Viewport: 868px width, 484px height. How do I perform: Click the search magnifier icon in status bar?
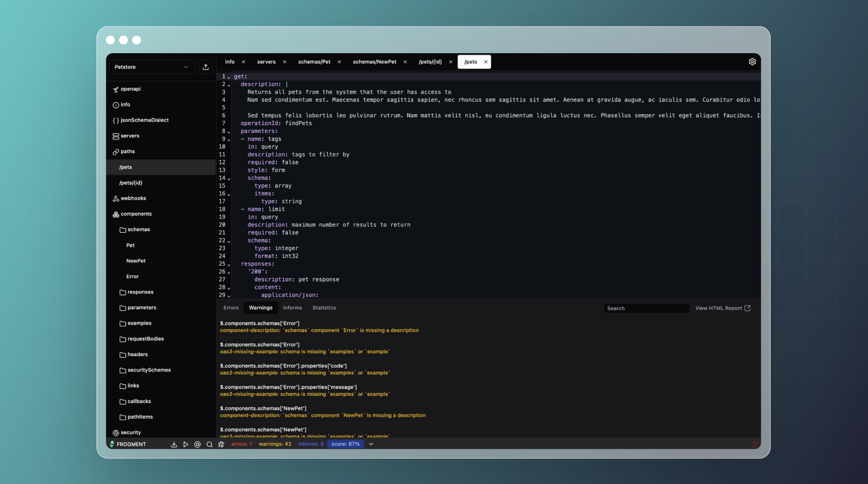coord(209,444)
